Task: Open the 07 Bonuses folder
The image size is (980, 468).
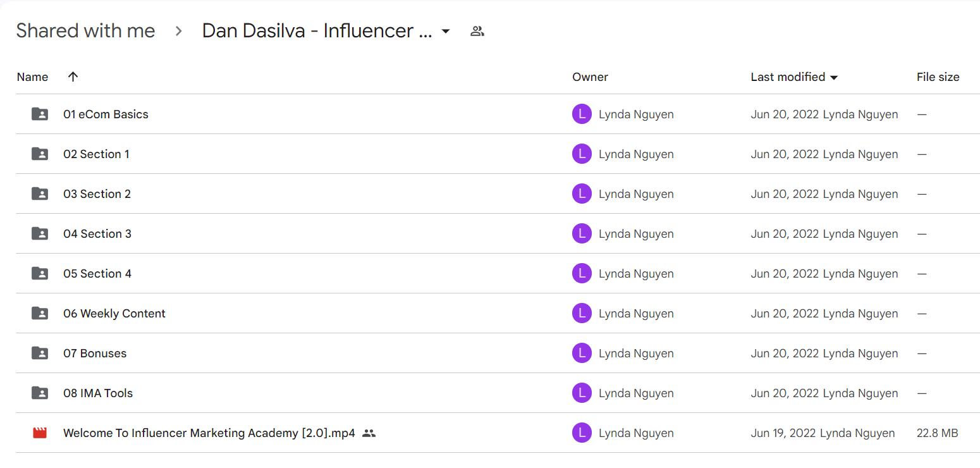Action: (95, 354)
